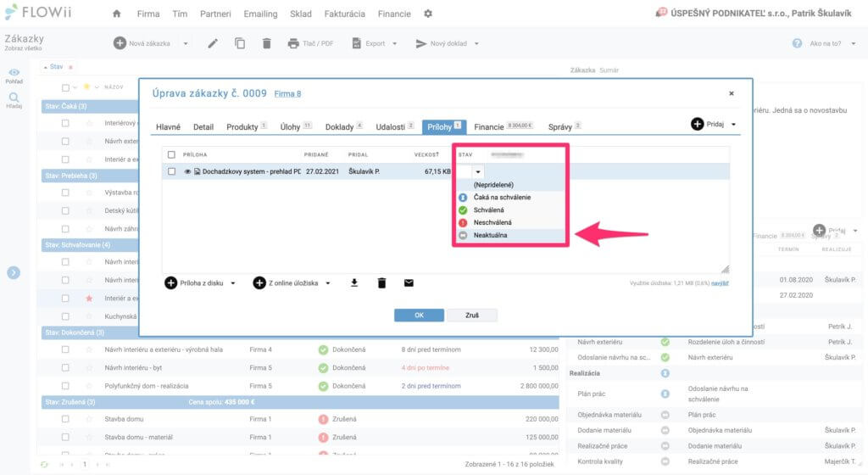Click the refresh icon in the bottom pager
This screenshot has width=868, height=475.
(44, 465)
